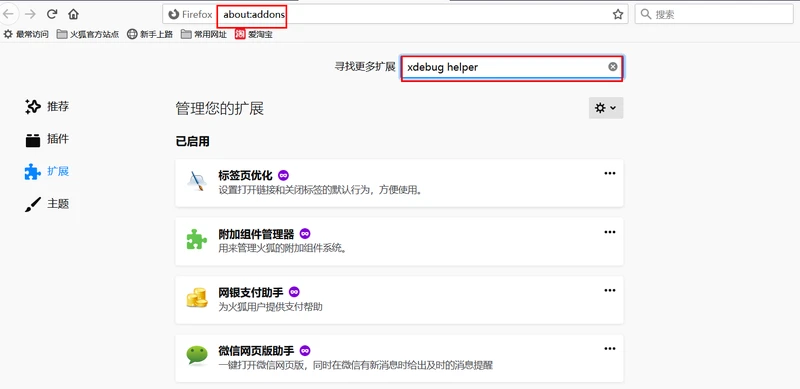Viewport: 800px width, 389px height.
Task: Open the 爱淘宝 bookmark
Action: [254, 34]
